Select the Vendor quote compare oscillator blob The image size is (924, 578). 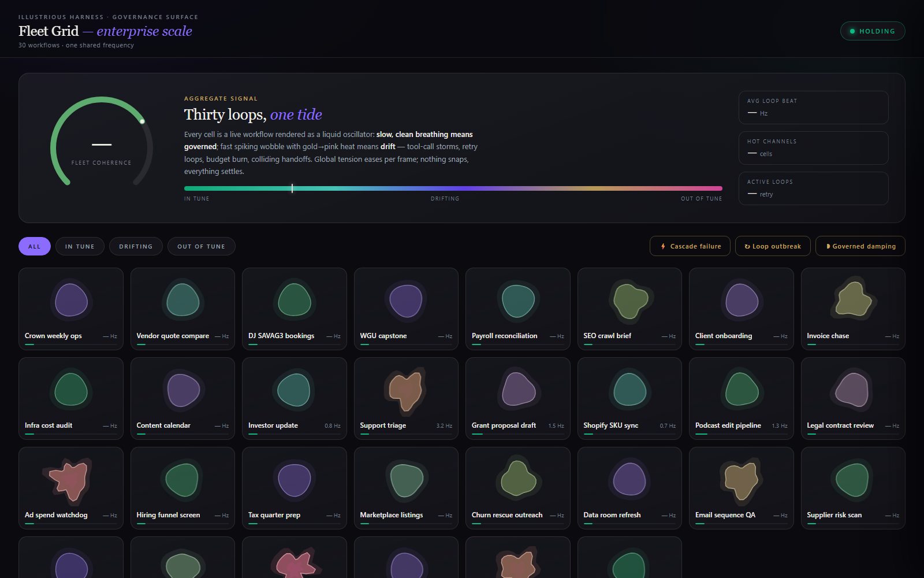click(x=182, y=300)
